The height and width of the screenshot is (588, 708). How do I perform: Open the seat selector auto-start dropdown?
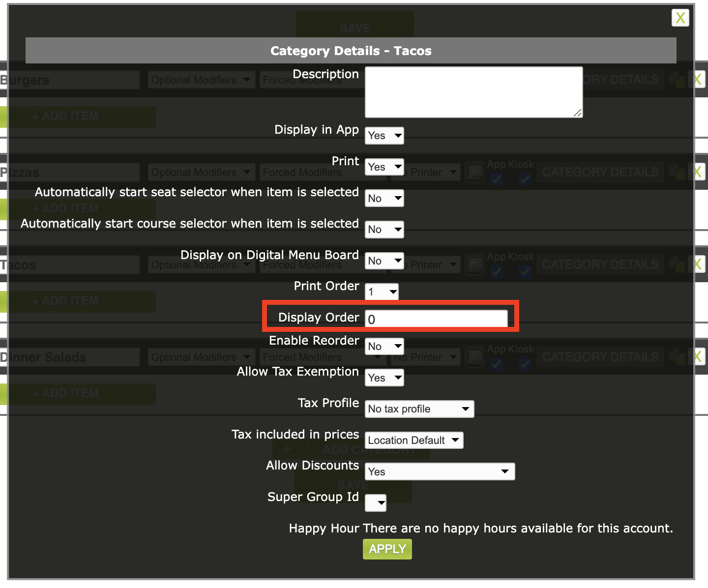[x=384, y=198]
